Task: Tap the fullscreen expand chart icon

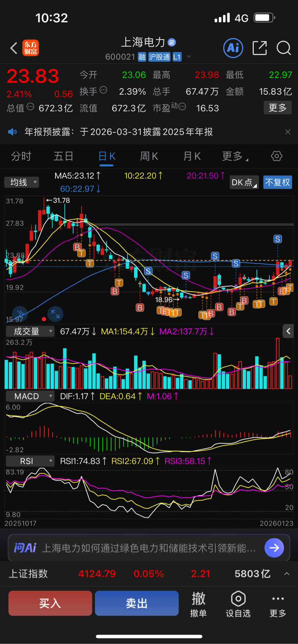Action: pyautogui.click(x=55, y=313)
